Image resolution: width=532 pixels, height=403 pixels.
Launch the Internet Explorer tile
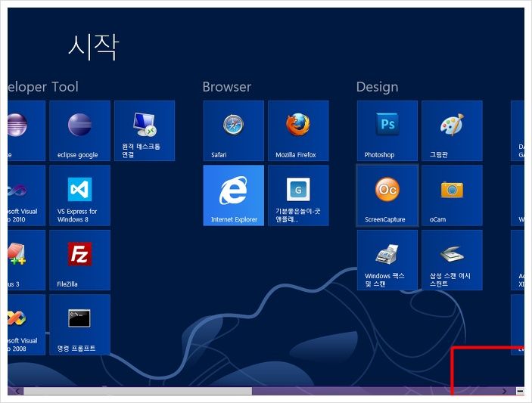point(233,195)
